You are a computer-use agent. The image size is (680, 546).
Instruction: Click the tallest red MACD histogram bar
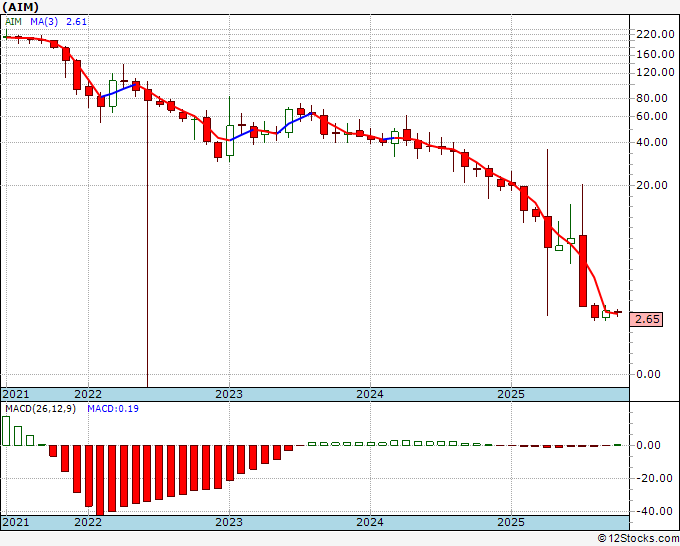click(100, 480)
